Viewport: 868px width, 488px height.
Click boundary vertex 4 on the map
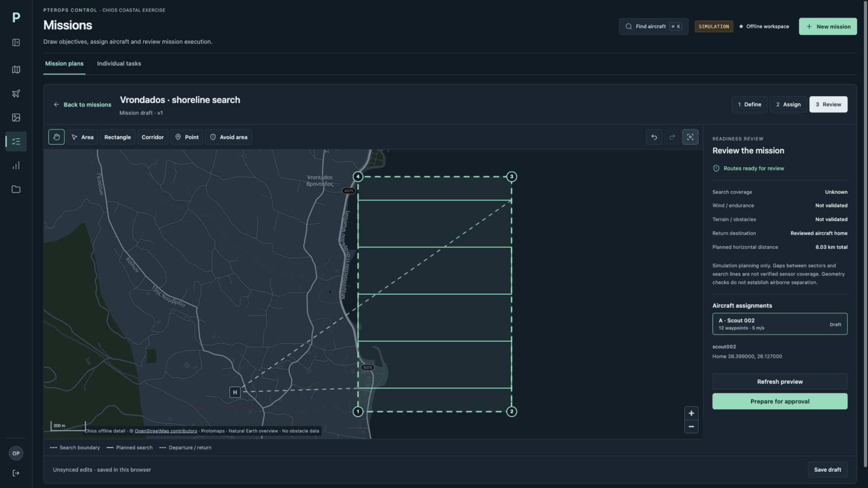click(358, 177)
